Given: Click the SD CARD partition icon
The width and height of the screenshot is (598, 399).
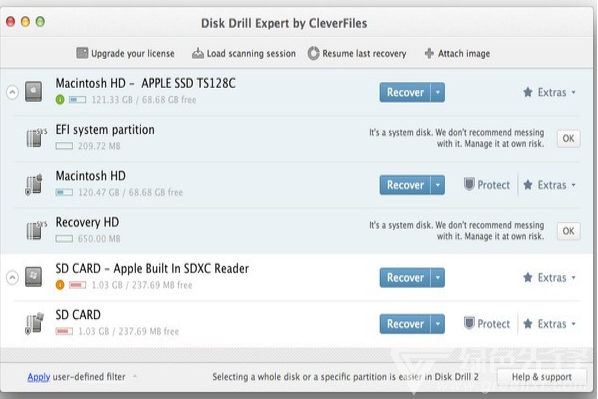Looking at the screenshot, I should click(34, 323).
